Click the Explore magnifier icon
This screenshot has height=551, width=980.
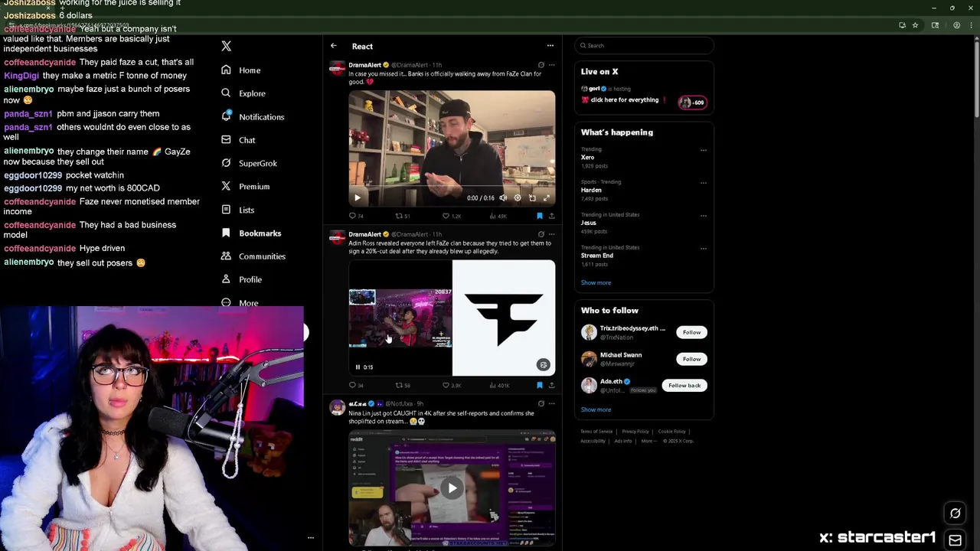point(226,93)
